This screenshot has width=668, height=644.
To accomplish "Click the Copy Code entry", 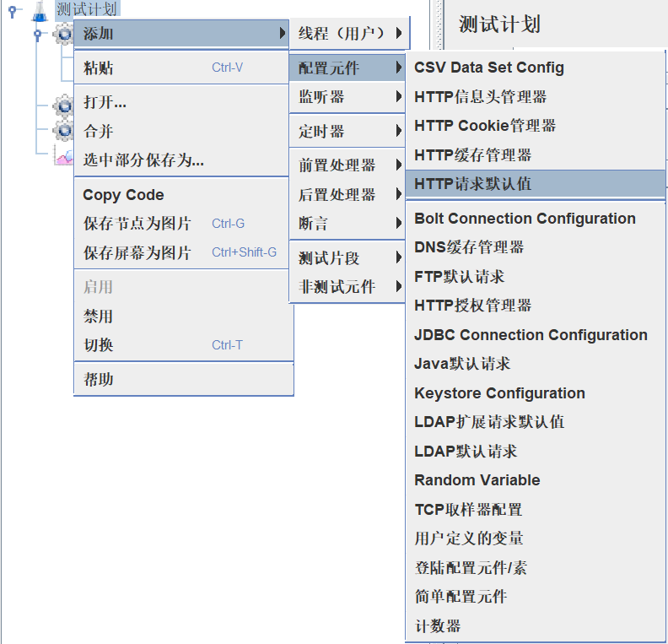I will coord(181,195).
